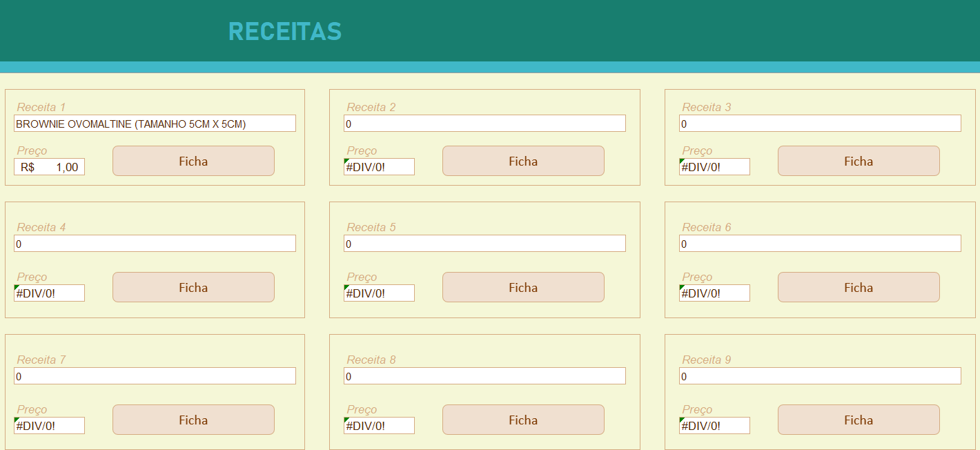
Task: Open the Ficha button for Receita 1
Action: 193,161
